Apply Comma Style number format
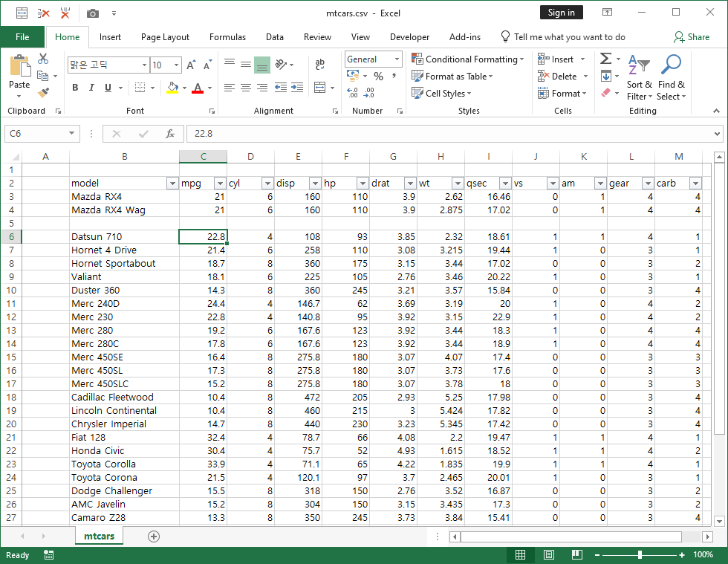Screen dimensions: 728x564 (394, 77)
